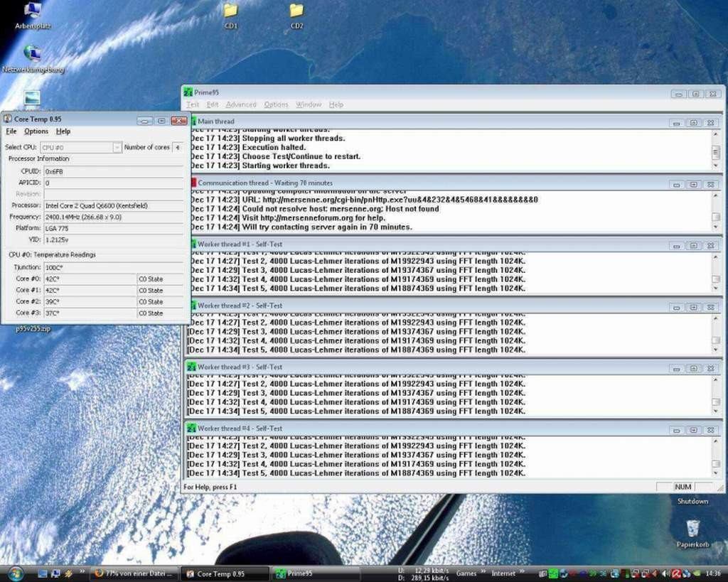This screenshot has height=582, width=728.
Task: Click the Number of cores field
Action: point(177,147)
